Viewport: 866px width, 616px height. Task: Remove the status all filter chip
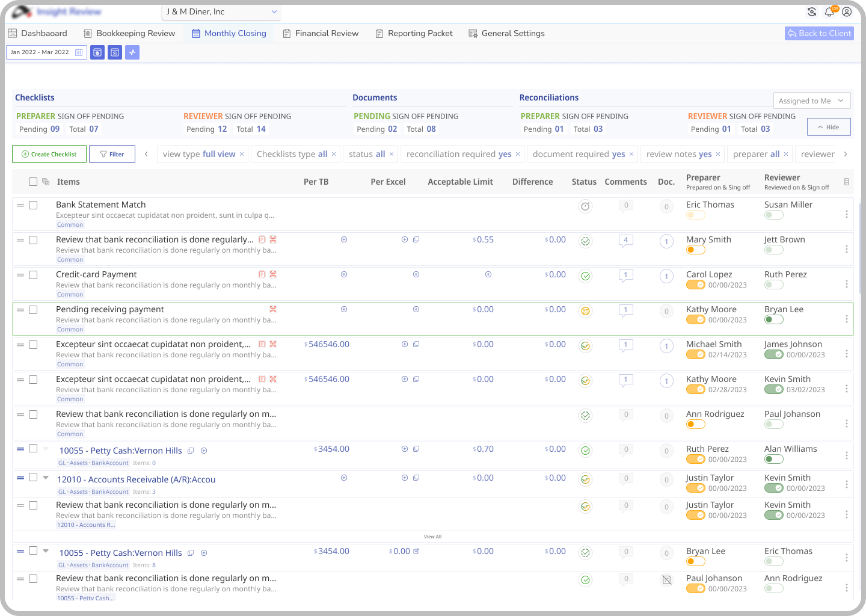[x=392, y=154]
